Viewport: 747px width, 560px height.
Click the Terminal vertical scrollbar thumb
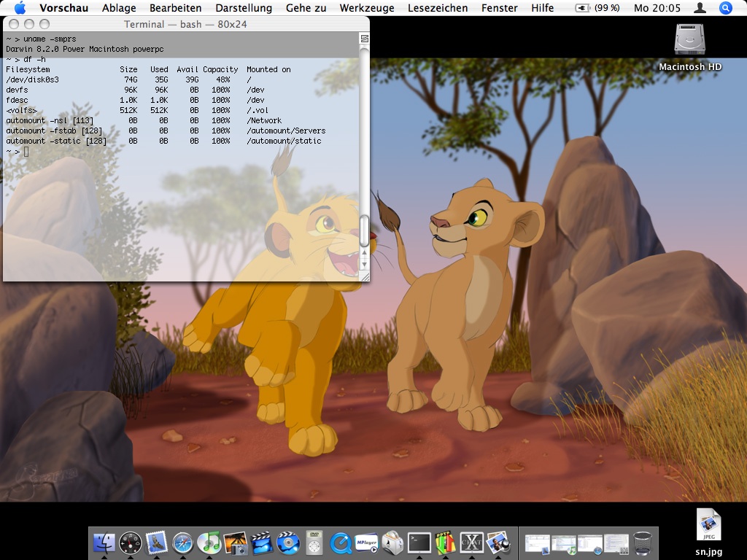[x=365, y=230]
